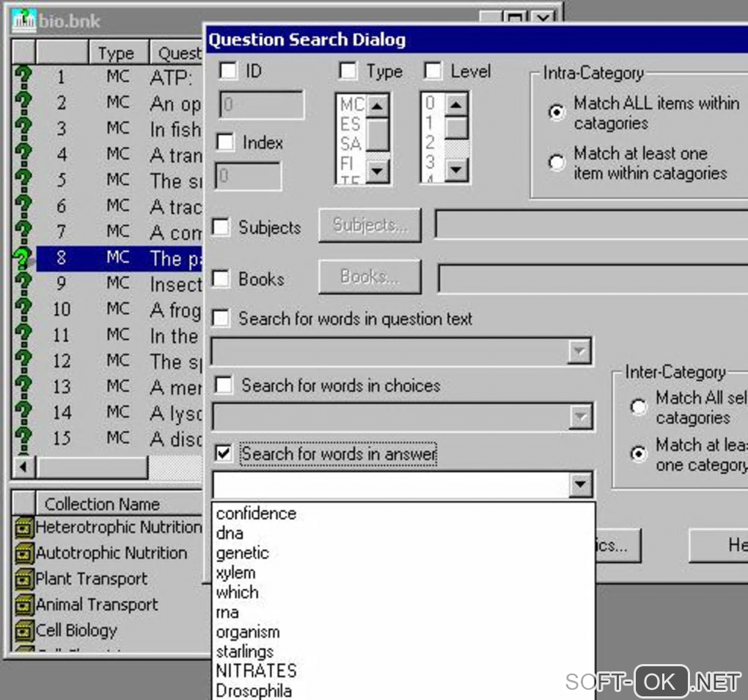Screen dimensions: 748x700
Task: Enable the Level checkbox
Action: tap(433, 70)
